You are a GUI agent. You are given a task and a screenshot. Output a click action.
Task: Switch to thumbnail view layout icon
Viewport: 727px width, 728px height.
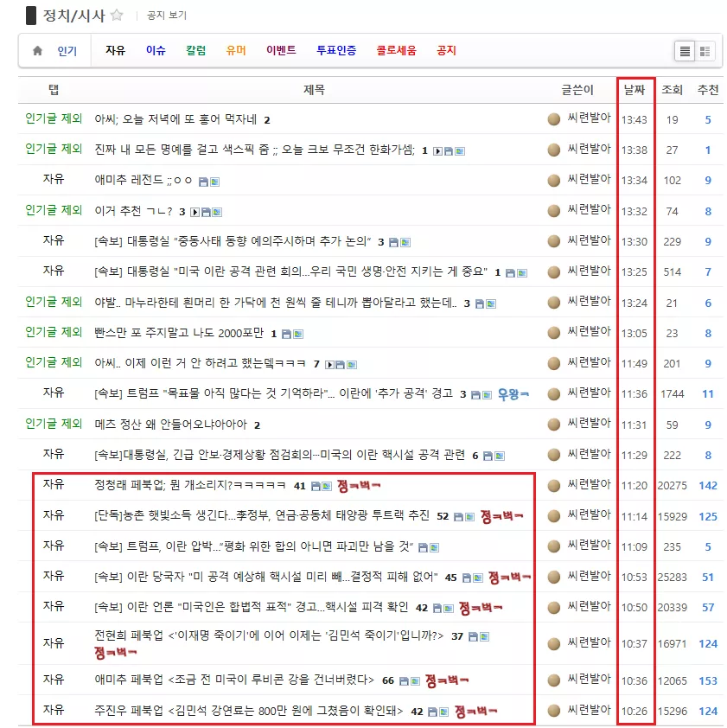[x=705, y=51]
